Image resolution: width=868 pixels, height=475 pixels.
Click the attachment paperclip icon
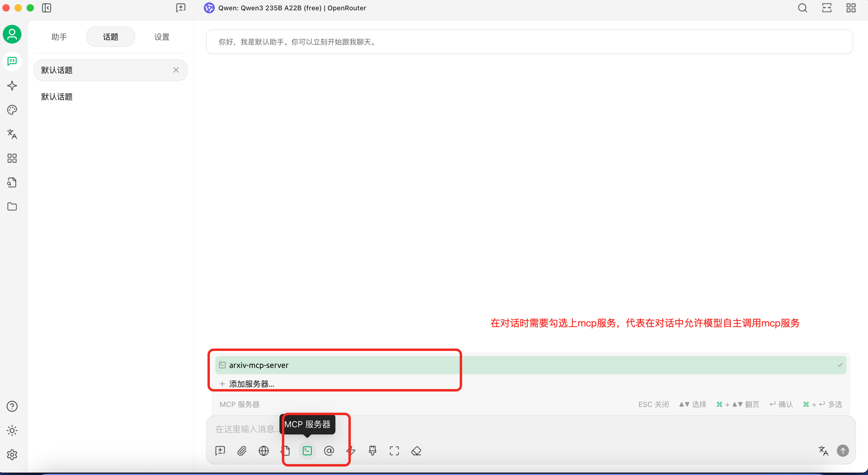(x=242, y=450)
